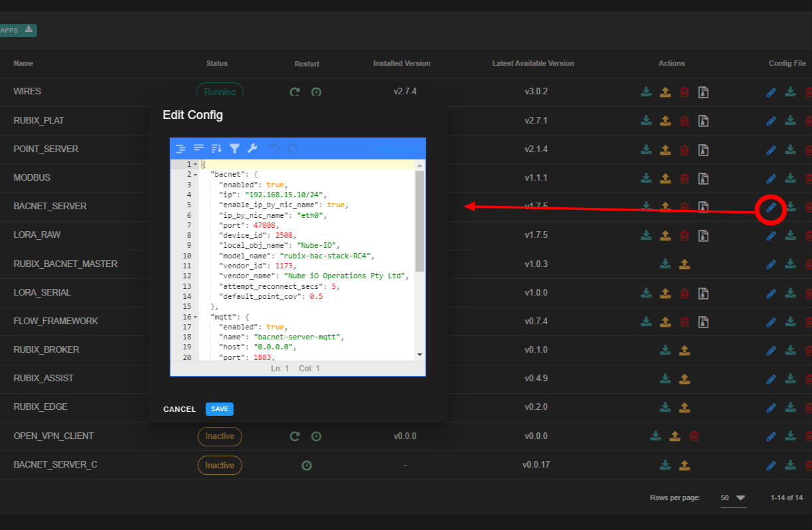
Task: Download the FLOW_FRAMEWORK config file
Action: [x=790, y=321]
